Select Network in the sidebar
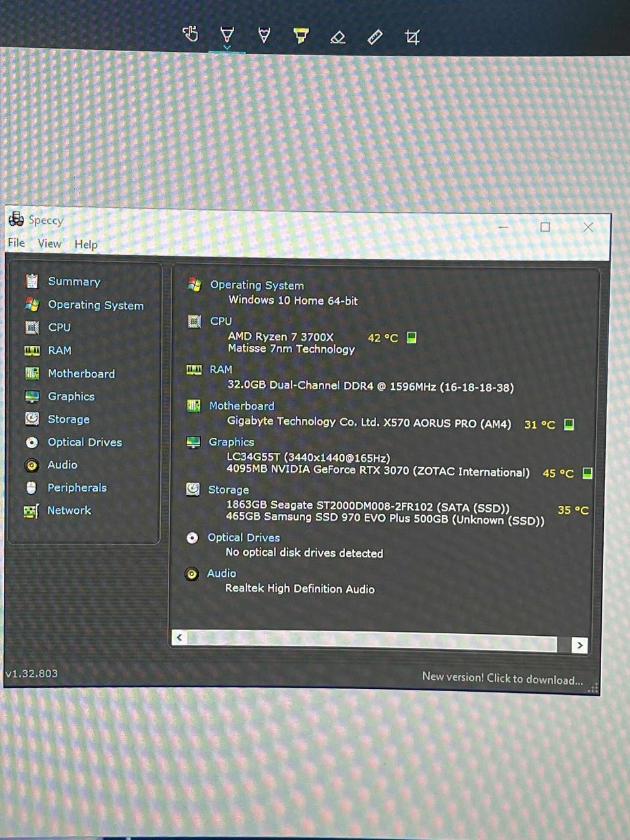The width and height of the screenshot is (630, 840). (x=69, y=511)
